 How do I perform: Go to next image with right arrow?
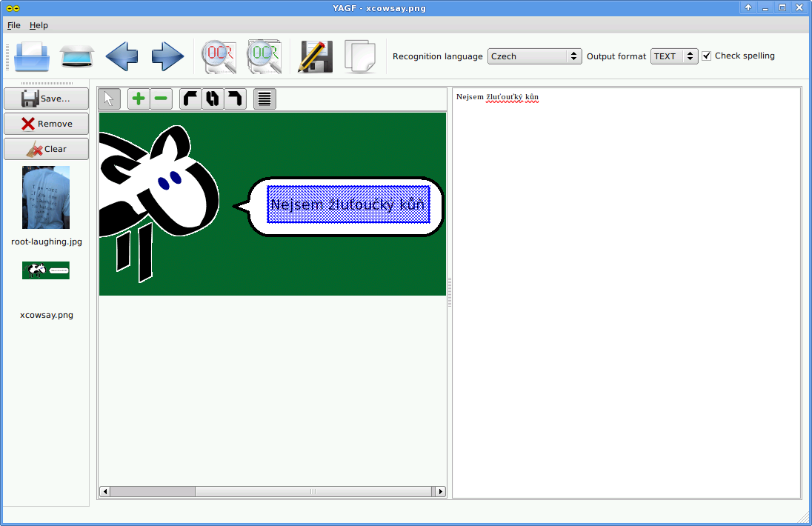pyautogui.click(x=167, y=56)
